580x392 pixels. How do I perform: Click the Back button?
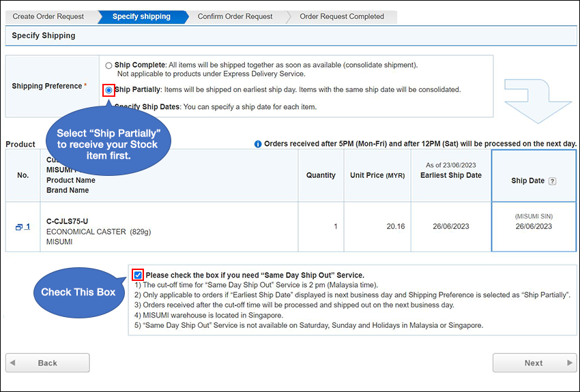pos(47,363)
